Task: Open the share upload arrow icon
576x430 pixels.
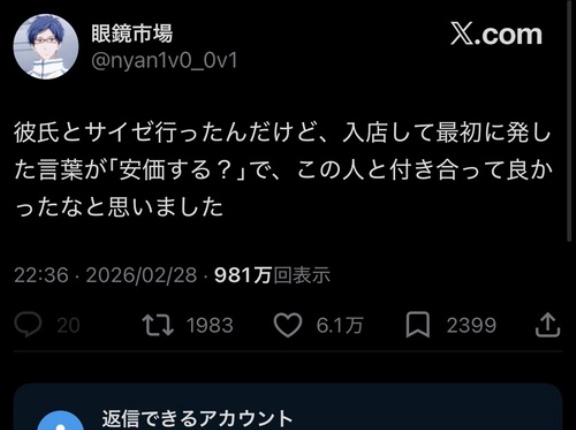Action: (547, 325)
